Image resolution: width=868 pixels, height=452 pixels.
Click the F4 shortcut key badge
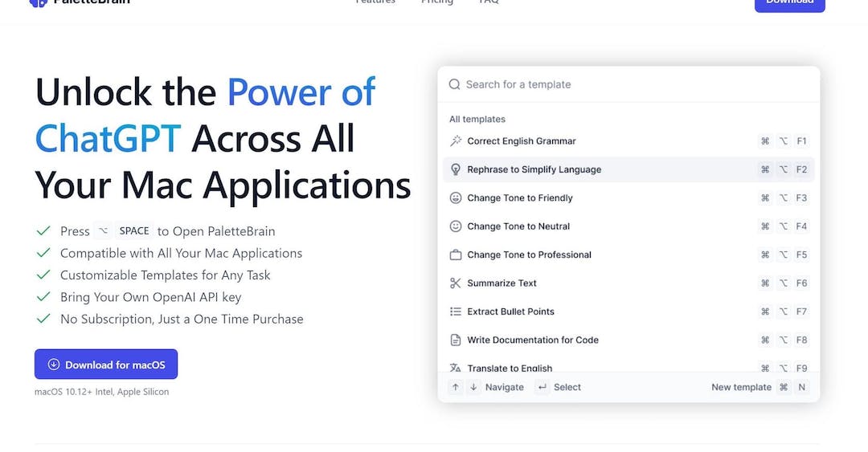coord(801,226)
